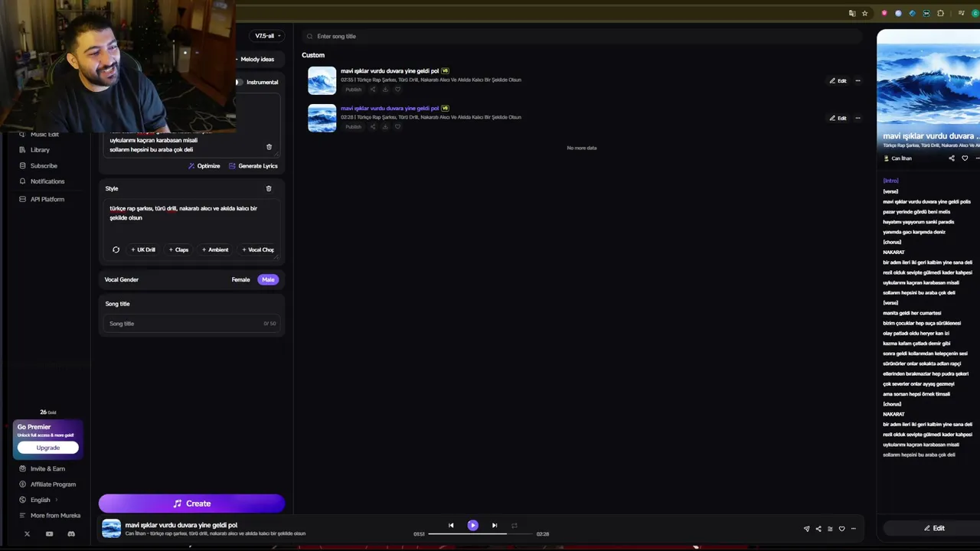Viewport: 980px width, 551px height.
Task: Share song from the detail panel header
Action: (952, 158)
